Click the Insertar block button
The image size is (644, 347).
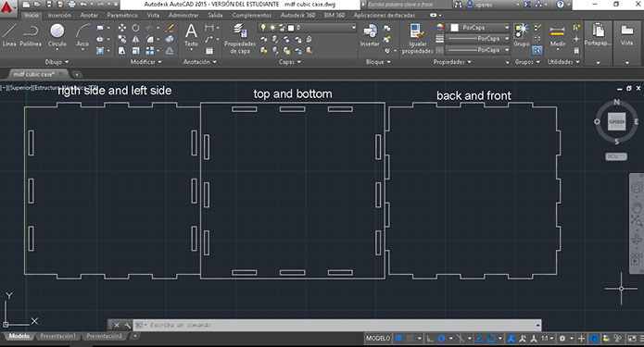coord(370,35)
